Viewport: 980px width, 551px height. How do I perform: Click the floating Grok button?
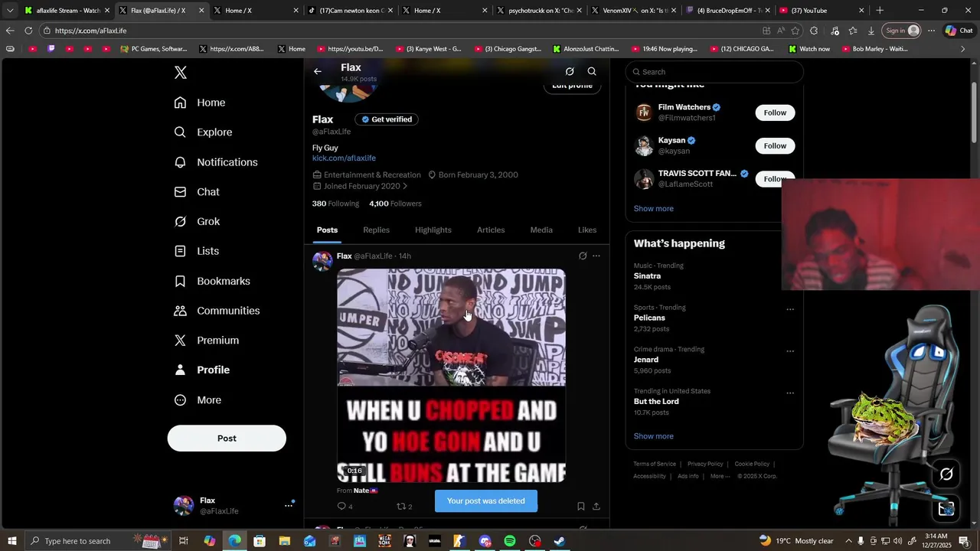point(946,474)
